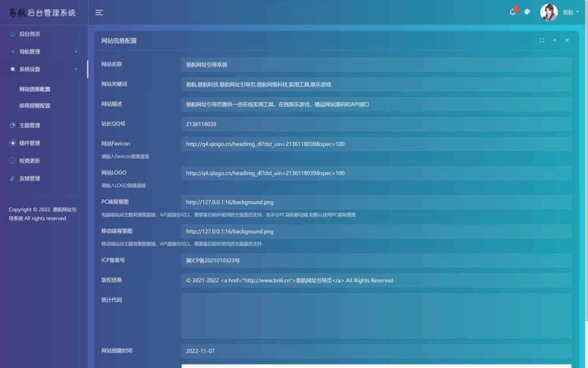Collapse the panel with the up arrow
The image size is (588, 368).
click(554, 40)
